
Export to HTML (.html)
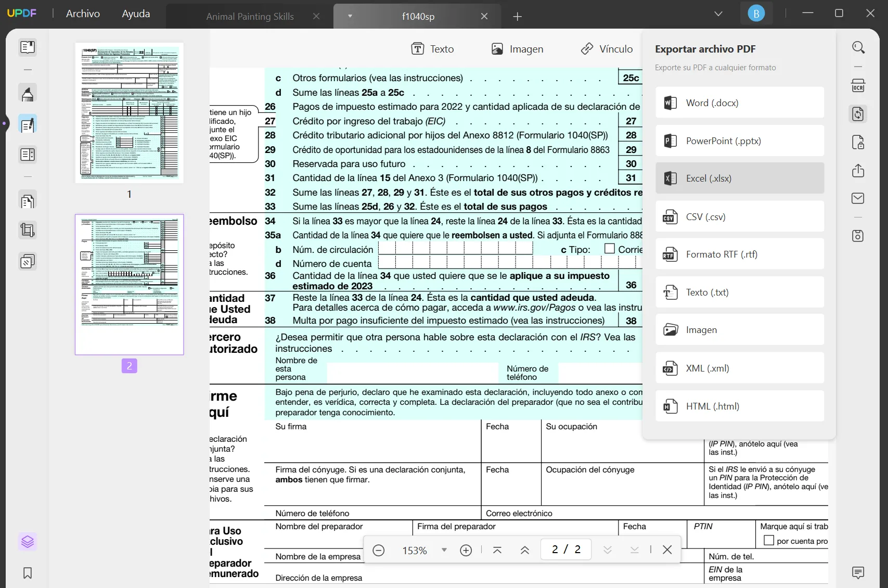click(x=740, y=406)
